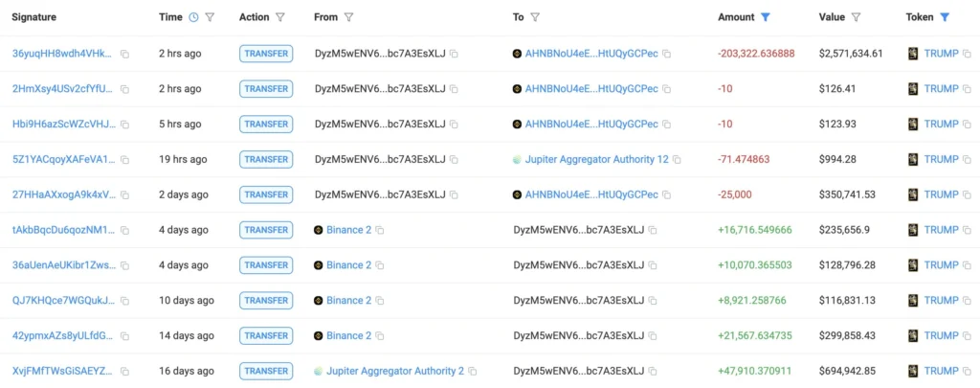Open the Action column filter
Viewport: 980px width, 388px height.
(279, 17)
